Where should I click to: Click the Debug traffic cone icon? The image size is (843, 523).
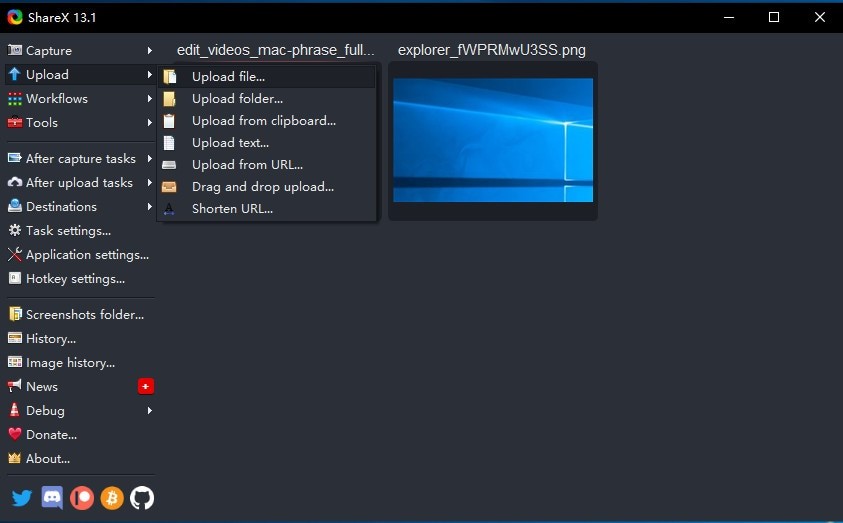(x=15, y=410)
